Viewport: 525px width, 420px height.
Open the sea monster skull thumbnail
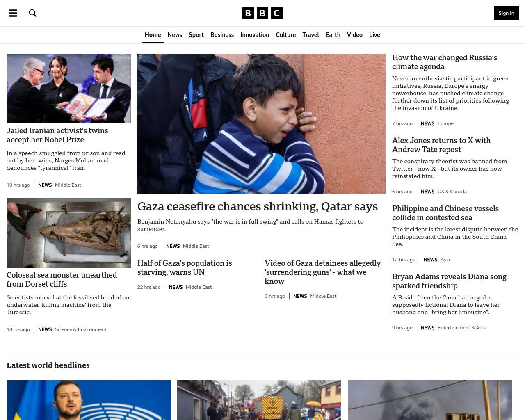coord(68,233)
